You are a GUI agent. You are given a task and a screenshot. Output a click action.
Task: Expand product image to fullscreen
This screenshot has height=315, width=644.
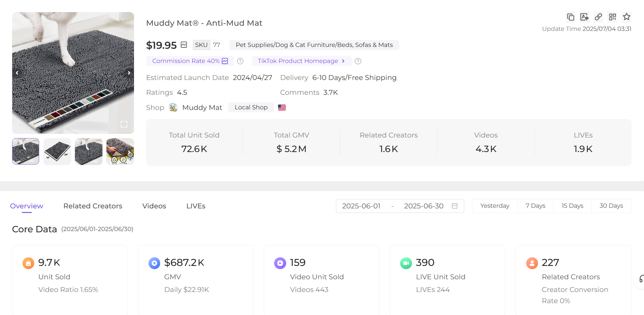(x=124, y=124)
